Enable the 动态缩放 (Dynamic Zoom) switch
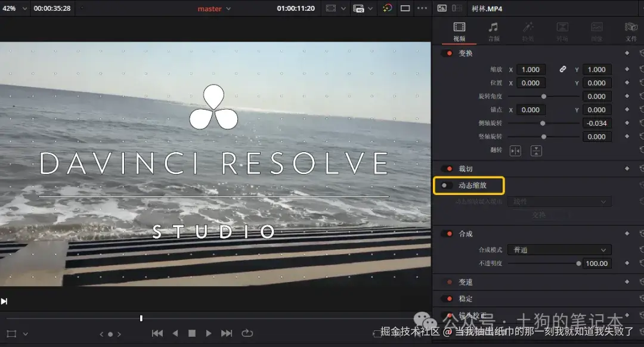Screen dimensions: 644x347 click(x=447, y=185)
